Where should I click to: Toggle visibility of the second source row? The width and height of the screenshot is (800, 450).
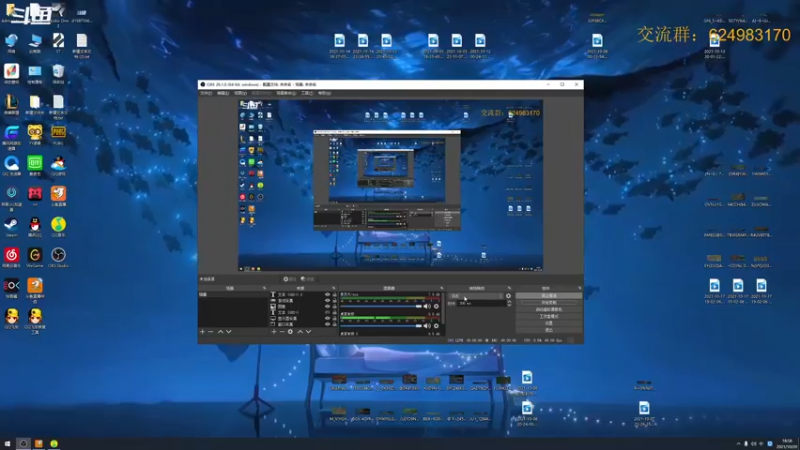coord(328,301)
